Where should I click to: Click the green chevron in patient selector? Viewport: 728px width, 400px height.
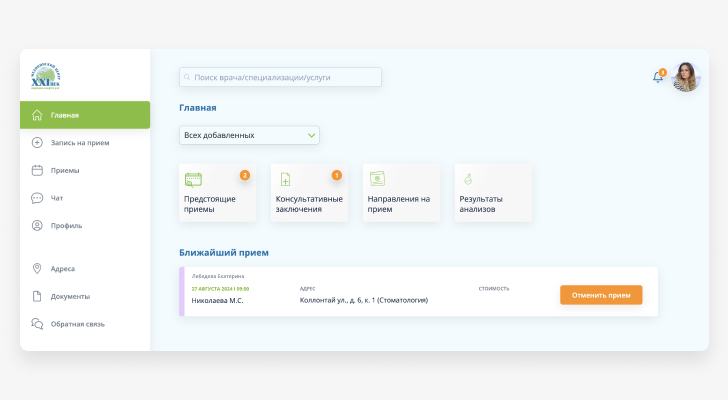311,135
